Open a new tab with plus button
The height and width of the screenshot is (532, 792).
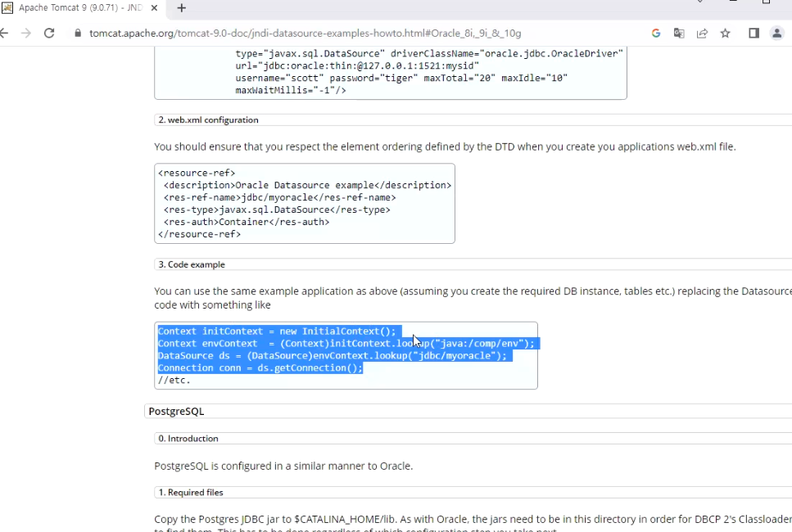tap(182, 8)
